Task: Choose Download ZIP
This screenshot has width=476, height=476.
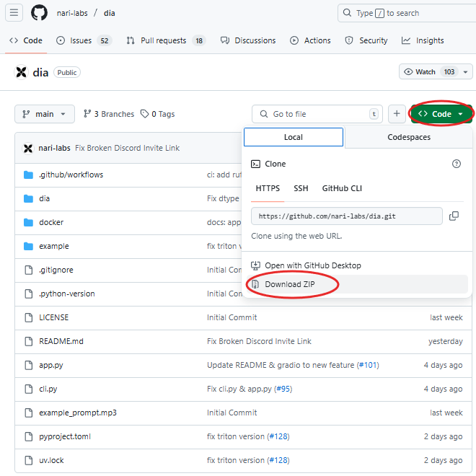Action: 357,284
